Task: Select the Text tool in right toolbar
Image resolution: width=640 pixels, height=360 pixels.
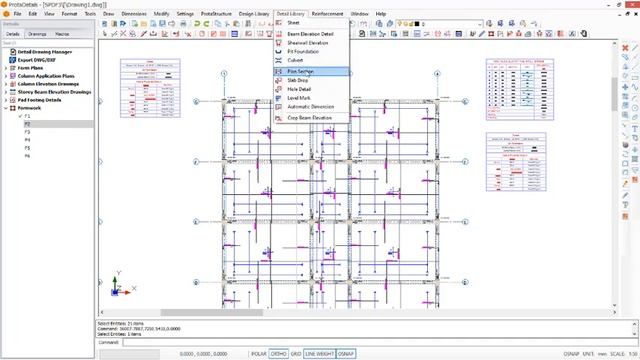Action: click(x=635, y=129)
